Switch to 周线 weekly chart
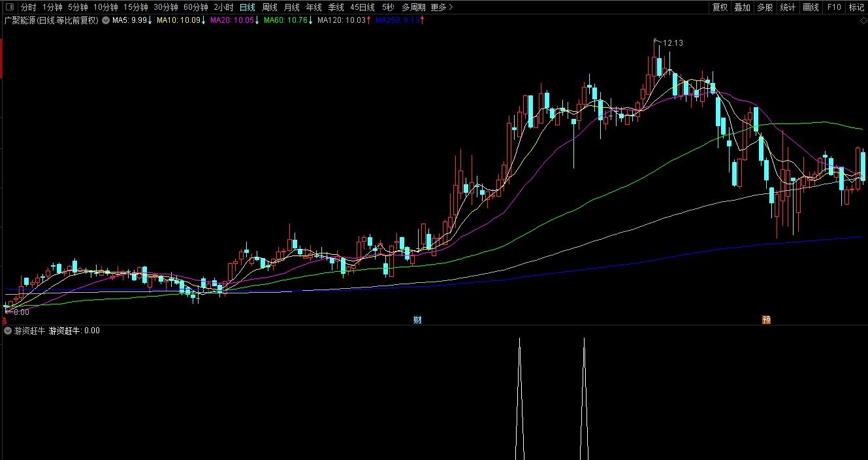The image size is (868, 460). click(x=269, y=8)
